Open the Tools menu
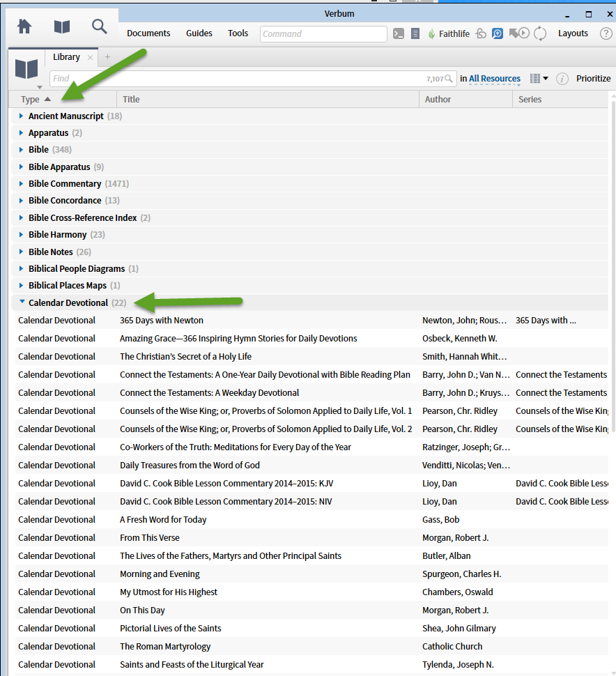The image size is (616, 676). click(x=238, y=33)
